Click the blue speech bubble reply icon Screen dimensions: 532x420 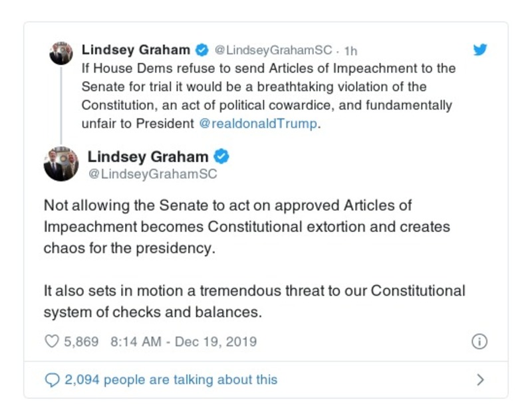(52, 379)
